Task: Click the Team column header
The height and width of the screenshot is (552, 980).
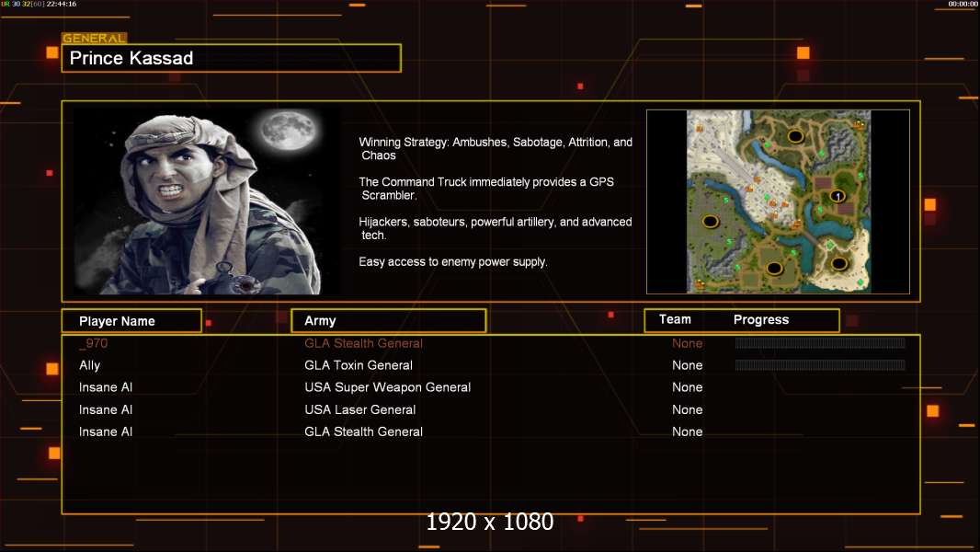Action: [x=675, y=319]
